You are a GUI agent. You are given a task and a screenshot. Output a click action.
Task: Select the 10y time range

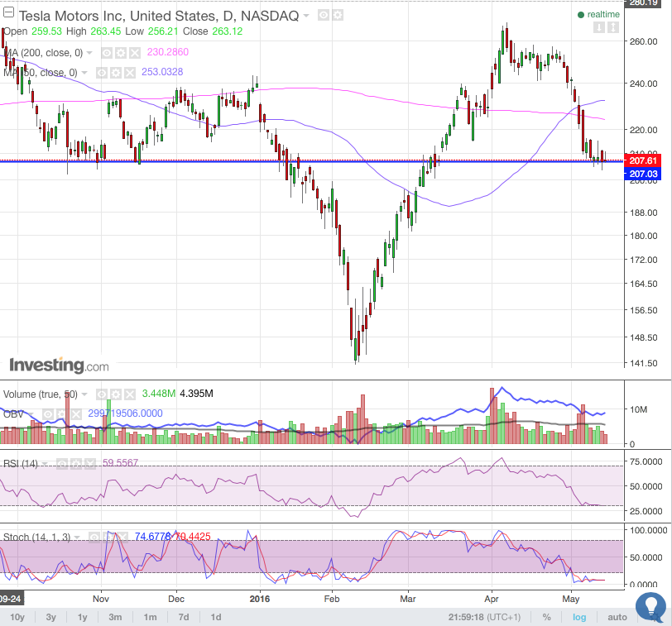(17, 617)
